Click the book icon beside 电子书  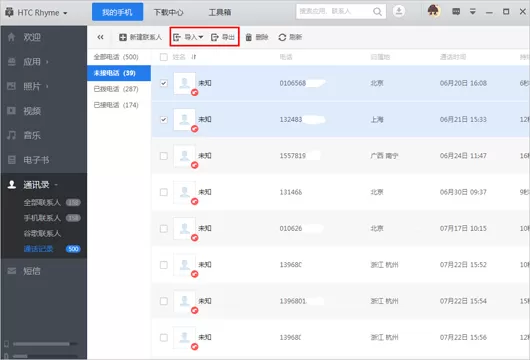coord(11,160)
